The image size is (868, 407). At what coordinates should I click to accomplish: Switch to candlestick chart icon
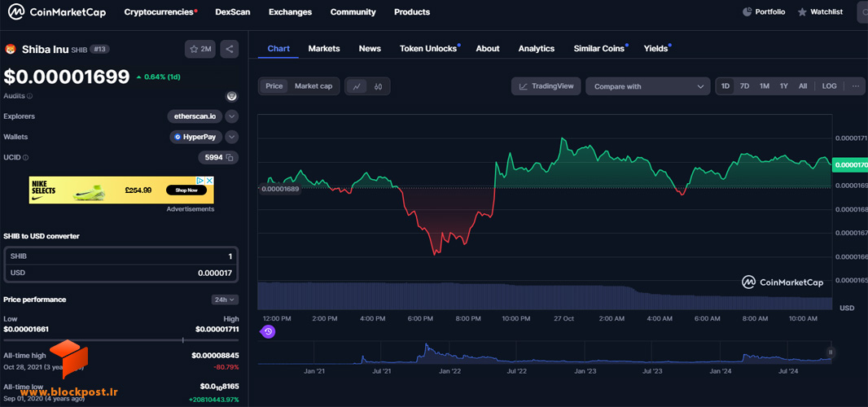378,86
